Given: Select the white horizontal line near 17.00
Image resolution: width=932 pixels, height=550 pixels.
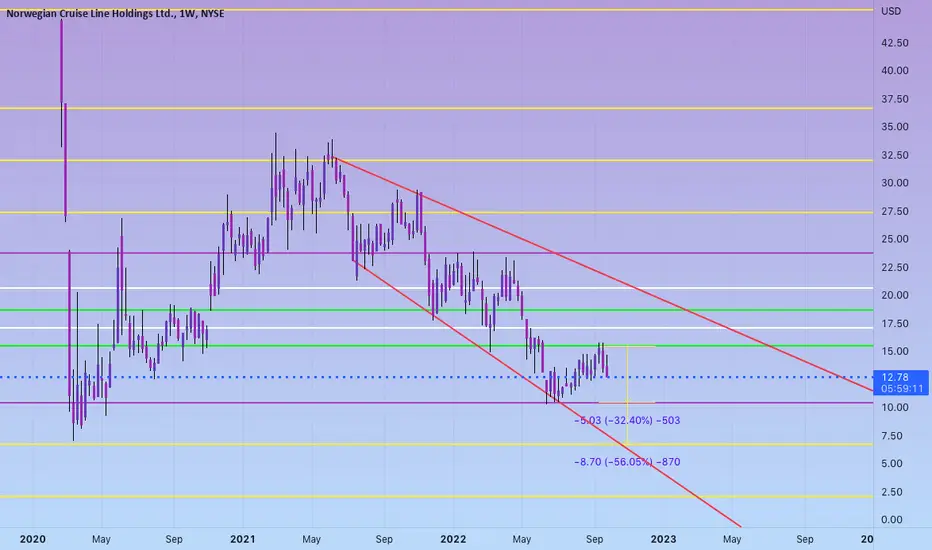Looking at the screenshot, I should pyautogui.click(x=436, y=328).
